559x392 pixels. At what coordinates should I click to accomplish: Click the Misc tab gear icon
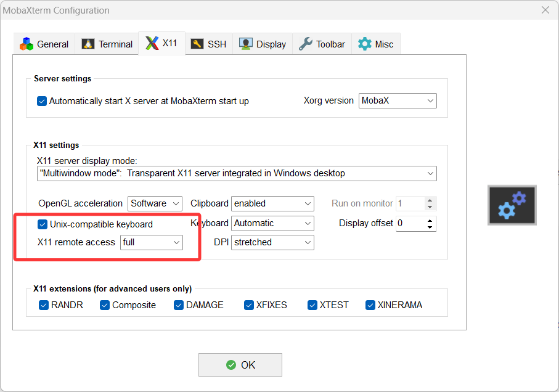(x=365, y=44)
